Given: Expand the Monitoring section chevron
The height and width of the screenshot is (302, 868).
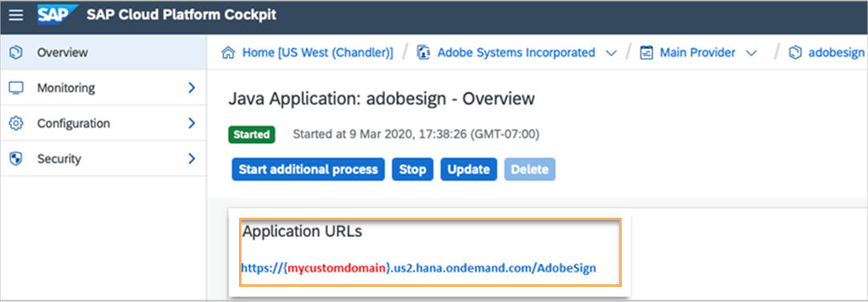Looking at the screenshot, I should pyautogui.click(x=192, y=88).
